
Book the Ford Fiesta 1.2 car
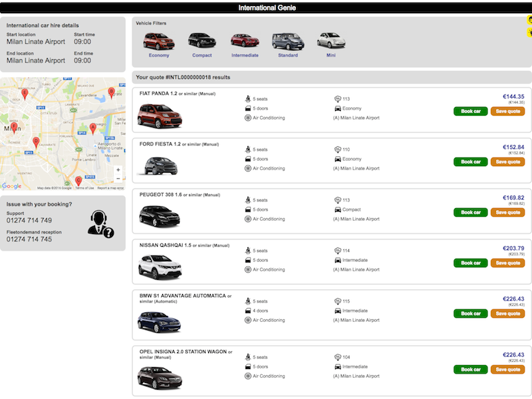pos(470,162)
